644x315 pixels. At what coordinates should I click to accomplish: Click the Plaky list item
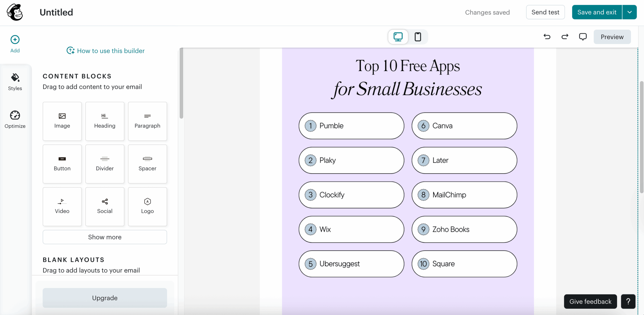(x=351, y=160)
